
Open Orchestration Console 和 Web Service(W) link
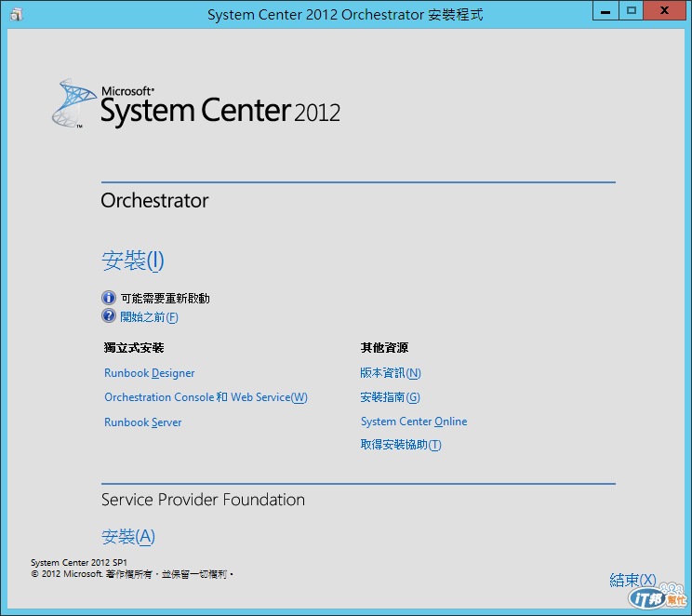(206, 397)
